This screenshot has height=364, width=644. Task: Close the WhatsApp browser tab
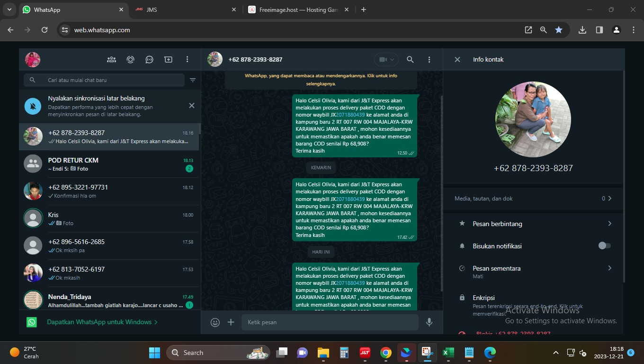[121, 9]
